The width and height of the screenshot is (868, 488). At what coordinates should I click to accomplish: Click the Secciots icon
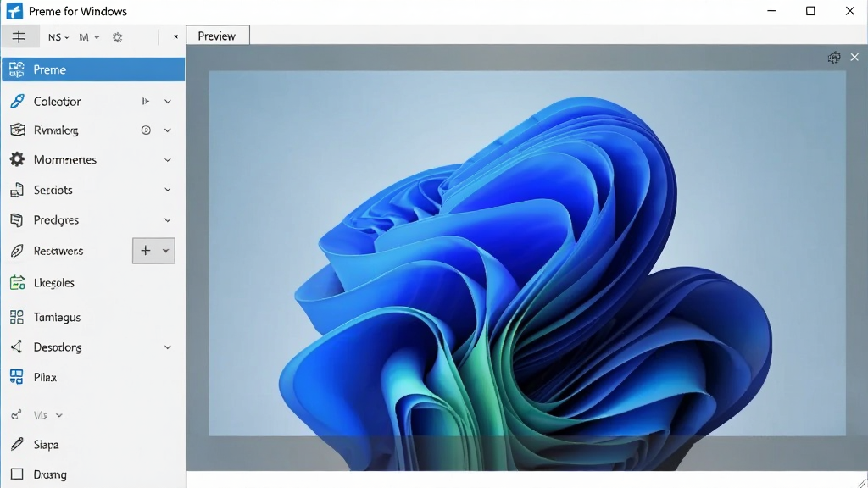point(17,190)
